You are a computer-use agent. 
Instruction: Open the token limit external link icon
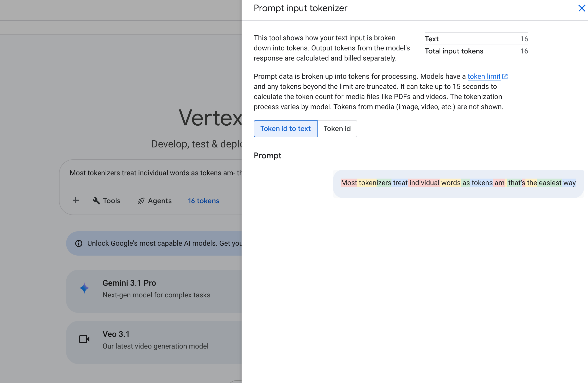click(505, 76)
